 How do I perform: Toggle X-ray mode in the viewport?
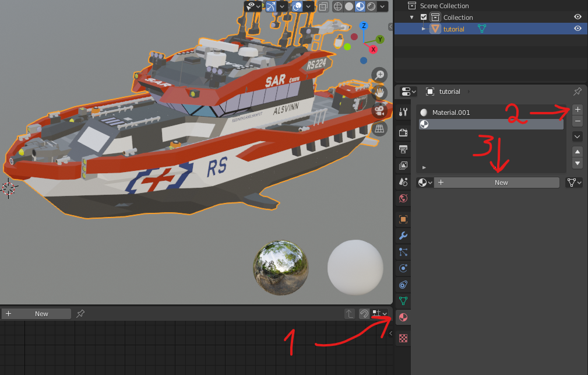click(323, 6)
